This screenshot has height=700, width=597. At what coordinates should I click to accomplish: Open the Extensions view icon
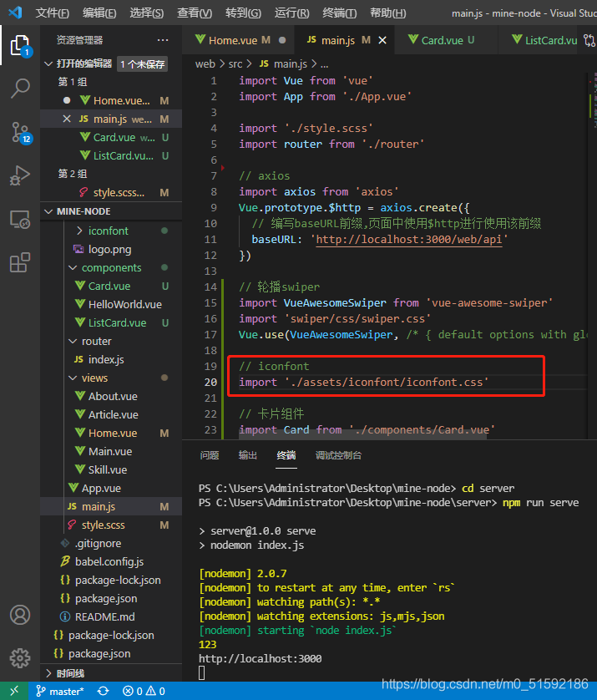coord(20,262)
